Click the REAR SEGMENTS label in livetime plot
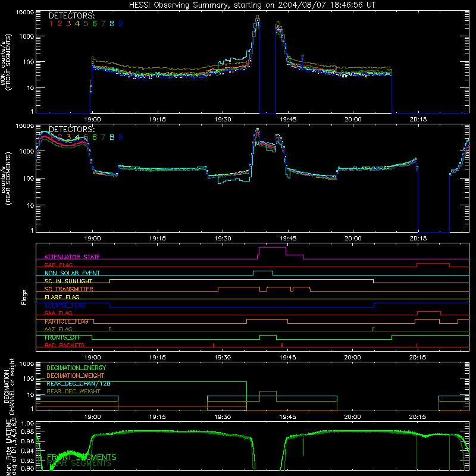This screenshot has height=476, width=476. tap(79, 464)
